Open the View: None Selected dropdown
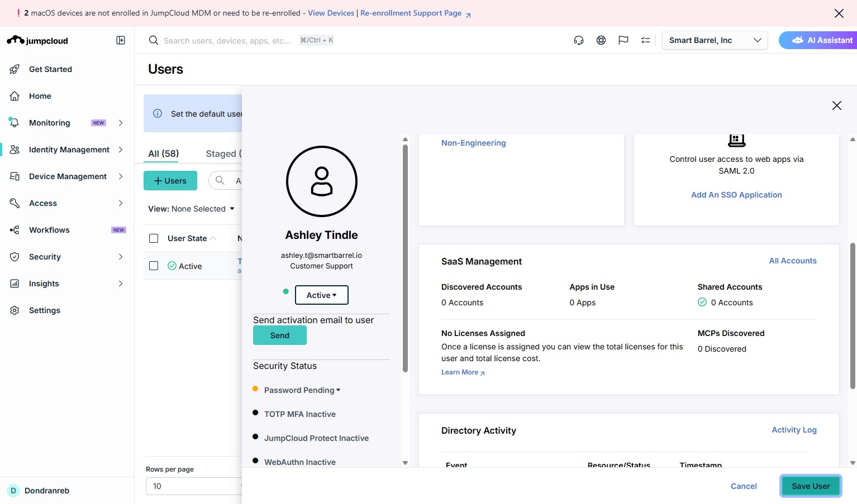 tap(191, 209)
